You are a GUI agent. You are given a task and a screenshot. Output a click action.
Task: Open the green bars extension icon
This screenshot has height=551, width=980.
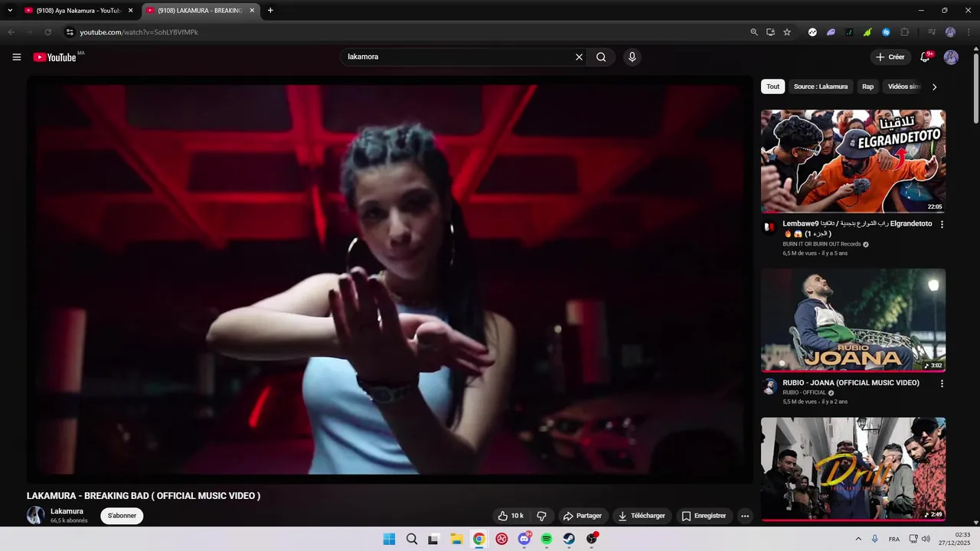click(867, 32)
